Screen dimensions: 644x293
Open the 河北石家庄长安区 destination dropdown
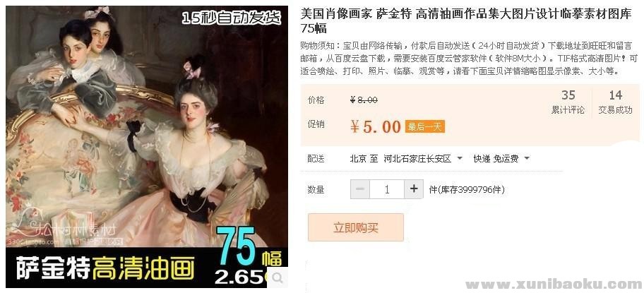423,158
